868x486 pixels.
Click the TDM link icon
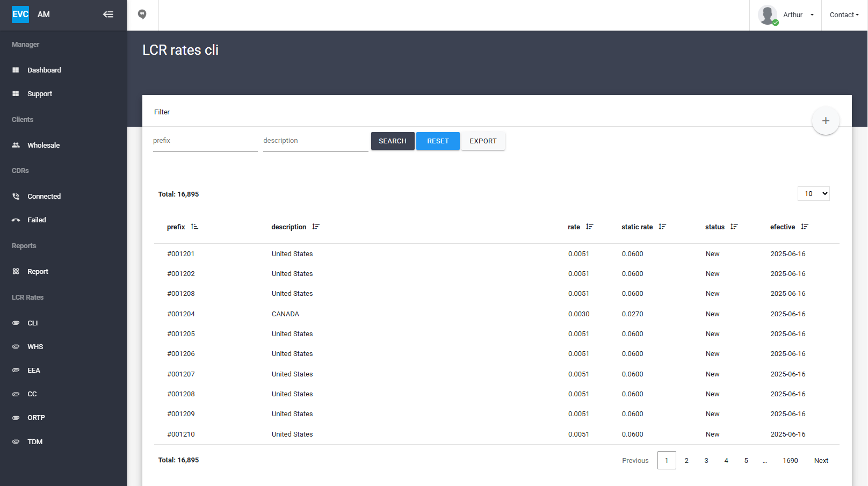click(16, 441)
